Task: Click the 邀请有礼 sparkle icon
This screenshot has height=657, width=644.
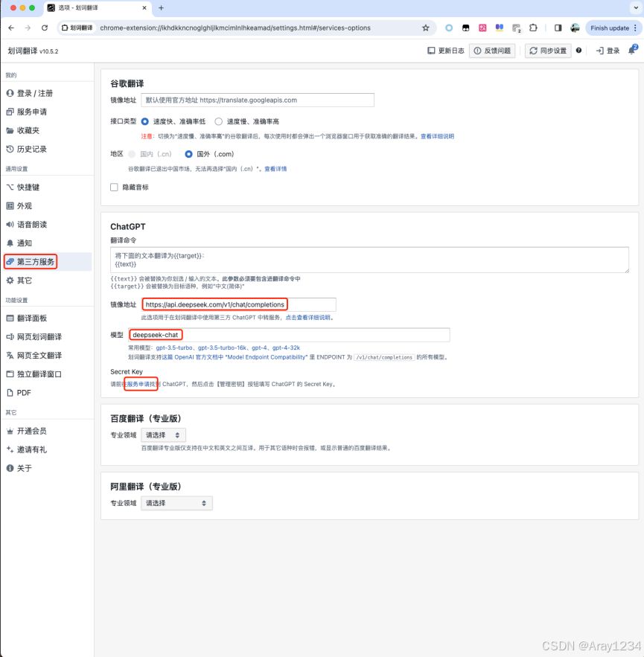Action: [x=10, y=449]
